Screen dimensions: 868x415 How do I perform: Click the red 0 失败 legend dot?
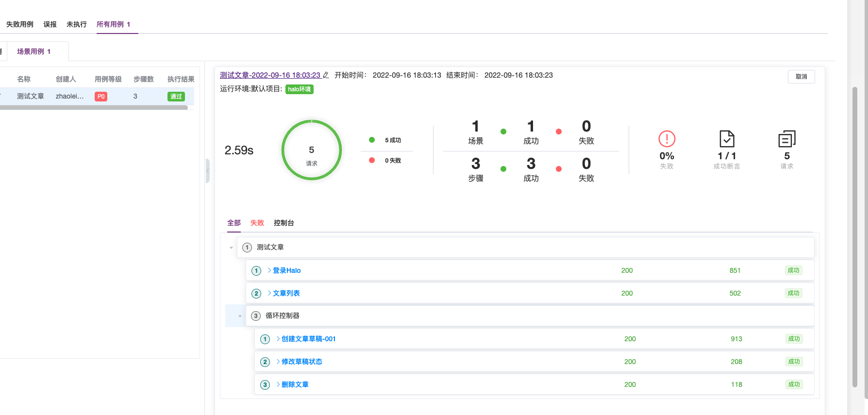pos(372,160)
